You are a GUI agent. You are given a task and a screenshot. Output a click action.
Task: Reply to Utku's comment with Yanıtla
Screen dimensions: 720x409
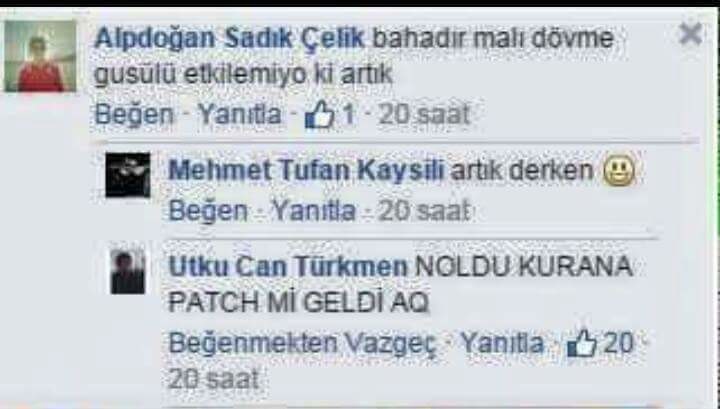tap(502, 343)
